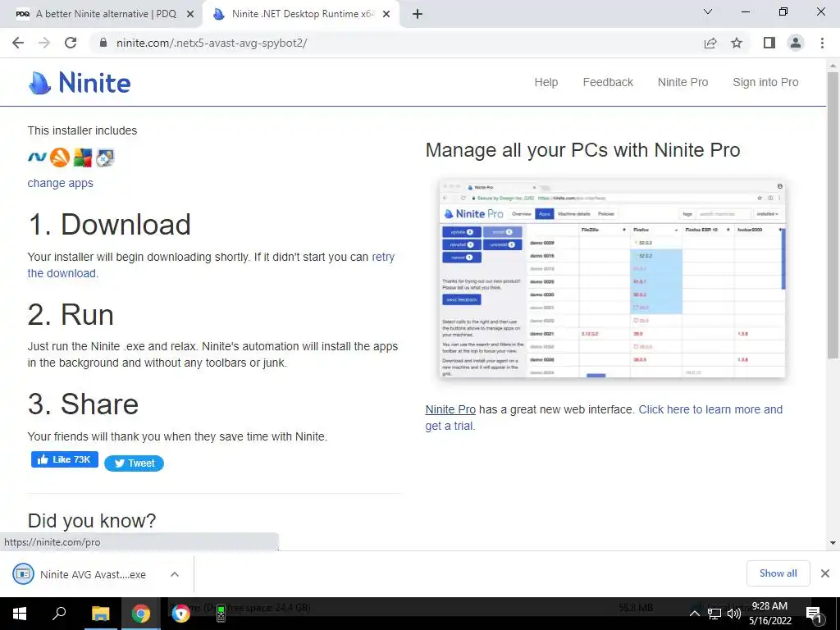Click the Did you know? heading
840x630 pixels.
[x=92, y=521]
